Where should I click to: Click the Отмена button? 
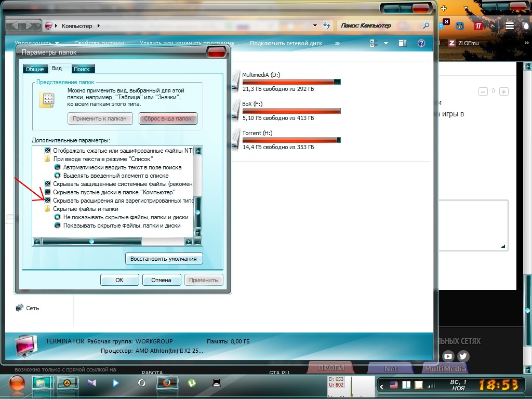click(x=161, y=280)
